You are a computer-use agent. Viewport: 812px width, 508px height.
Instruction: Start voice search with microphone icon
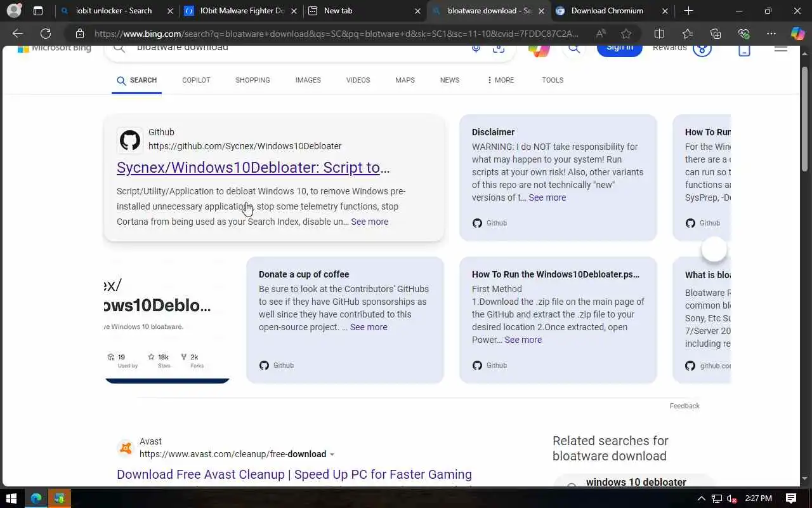pos(476,48)
